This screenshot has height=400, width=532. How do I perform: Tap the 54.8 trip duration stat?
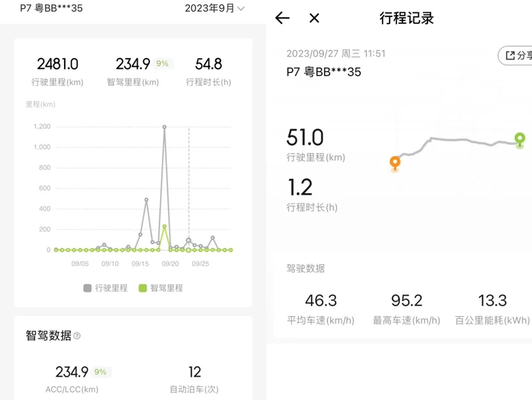tap(208, 64)
